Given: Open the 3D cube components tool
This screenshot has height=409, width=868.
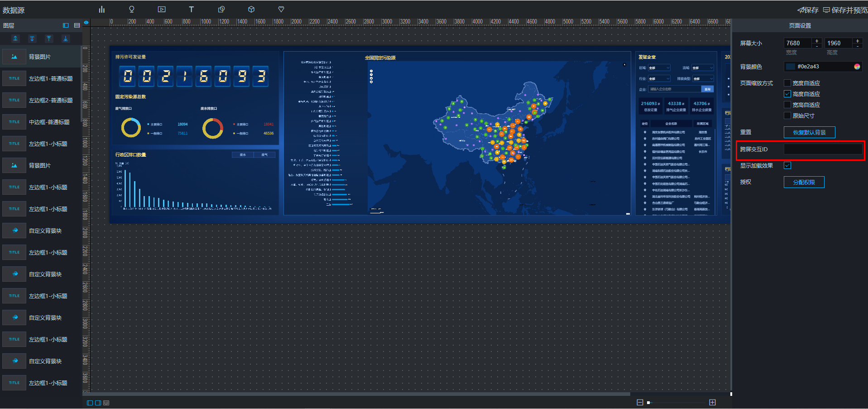Looking at the screenshot, I should coord(251,9).
